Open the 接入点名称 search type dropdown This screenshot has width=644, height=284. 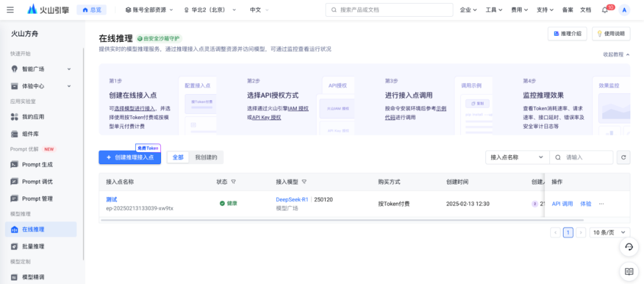pyautogui.click(x=516, y=158)
